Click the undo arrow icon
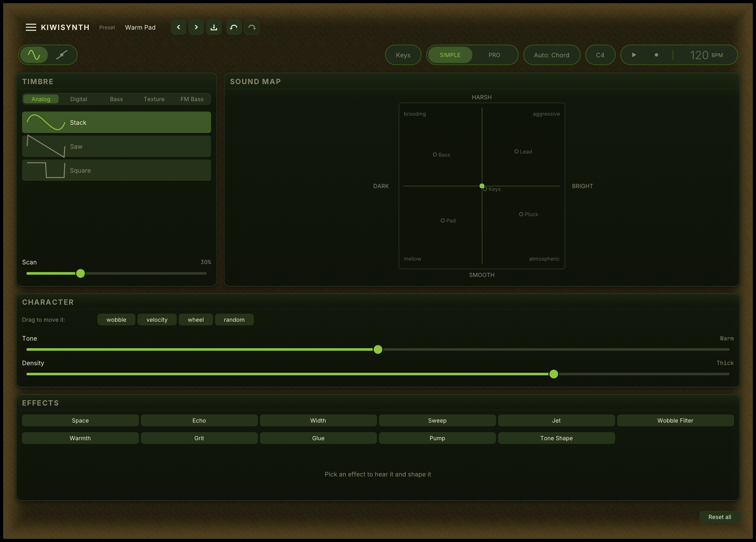 pyautogui.click(x=234, y=27)
